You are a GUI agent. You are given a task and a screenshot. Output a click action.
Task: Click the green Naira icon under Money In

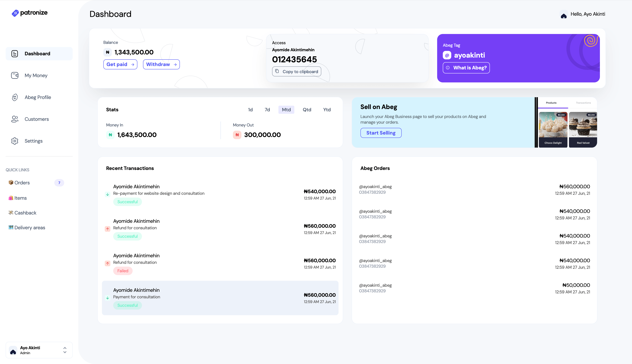(x=110, y=135)
